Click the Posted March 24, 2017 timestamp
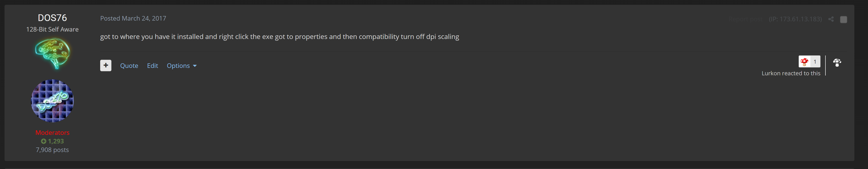 pyautogui.click(x=133, y=18)
